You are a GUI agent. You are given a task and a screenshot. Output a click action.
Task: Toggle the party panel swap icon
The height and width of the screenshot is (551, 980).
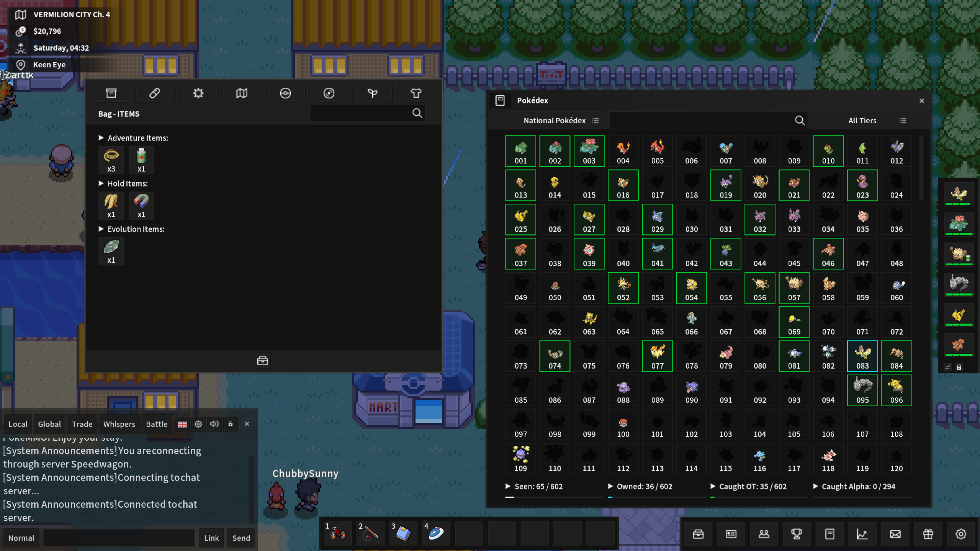[948, 367]
